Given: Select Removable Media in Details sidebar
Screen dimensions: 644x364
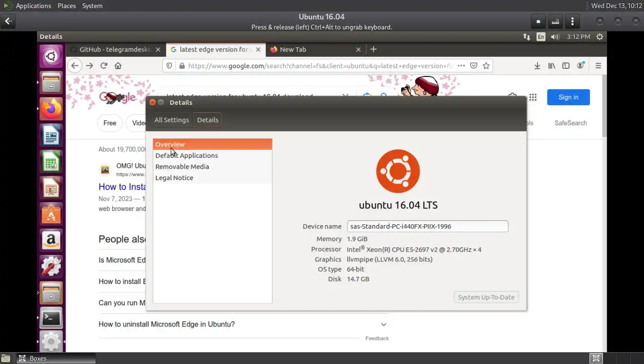Looking at the screenshot, I should [x=212, y=166].
